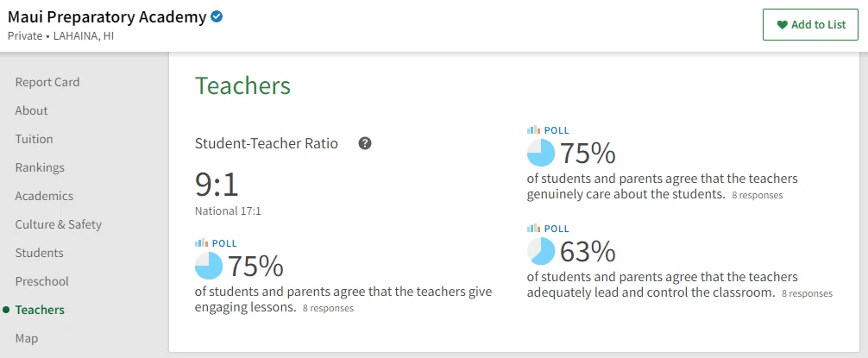Select Rankings in the side navigation

click(x=40, y=167)
